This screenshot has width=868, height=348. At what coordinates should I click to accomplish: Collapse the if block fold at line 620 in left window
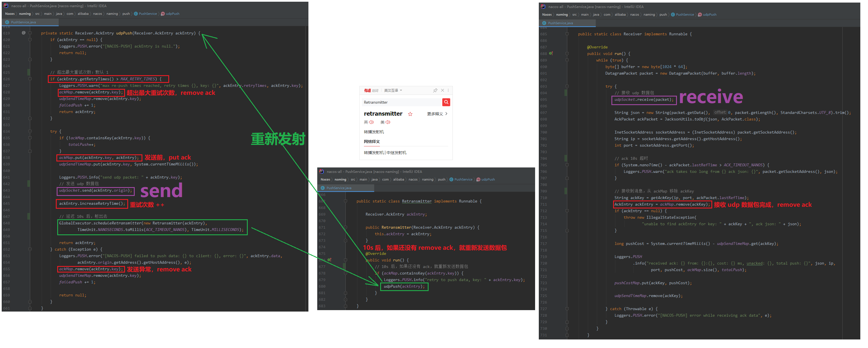point(30,40)
